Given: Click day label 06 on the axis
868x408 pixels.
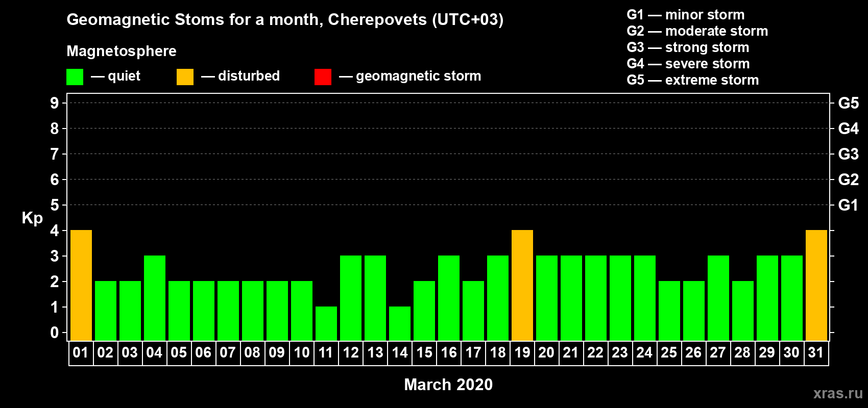Looking at the screenshot, I should pos(203,352).
